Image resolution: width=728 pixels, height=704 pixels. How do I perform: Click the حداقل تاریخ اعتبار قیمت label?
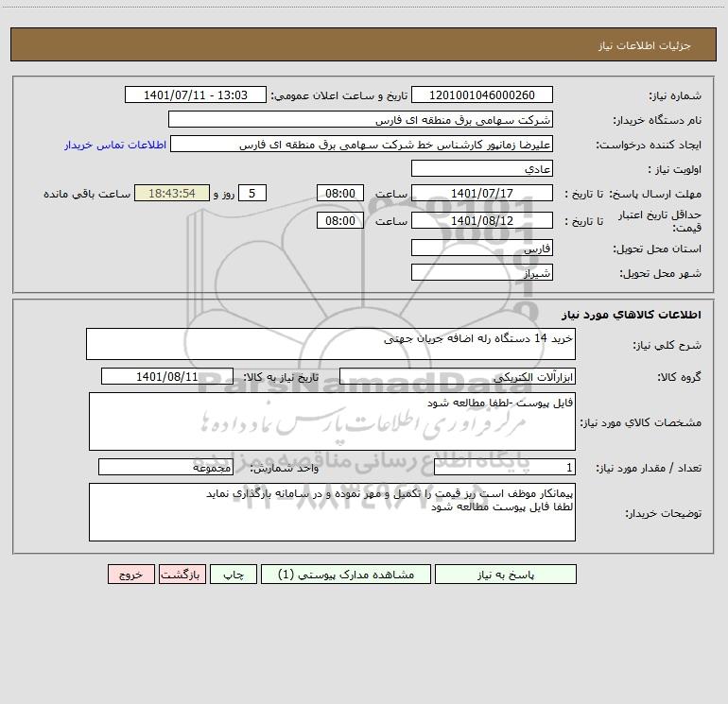[x=660, y=221]
